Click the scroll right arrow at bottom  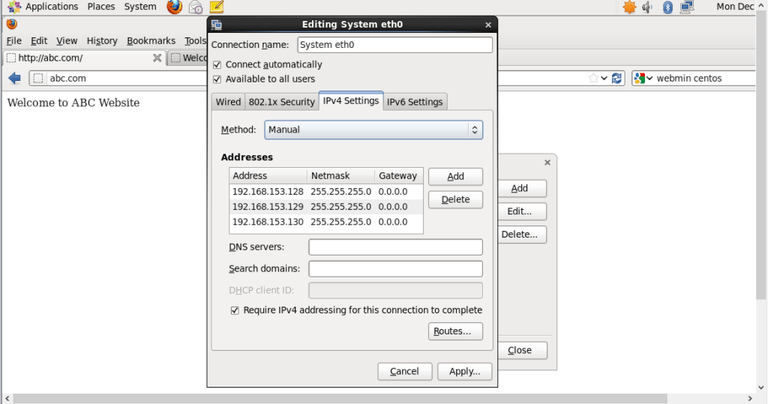tap(750, 398)
